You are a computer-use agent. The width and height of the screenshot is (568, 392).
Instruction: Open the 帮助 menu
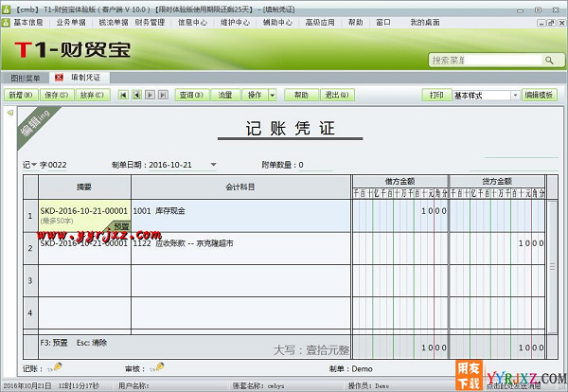pyautogui.click(x=356, y=23)
